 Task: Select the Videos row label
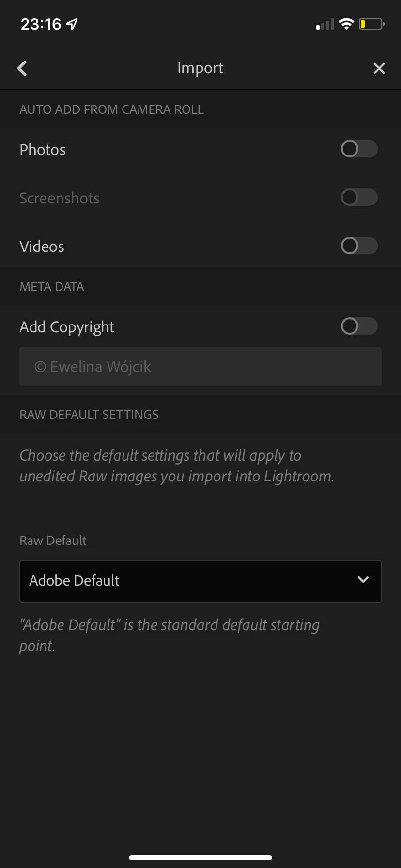pyautogui.click(x=42, y=247)
